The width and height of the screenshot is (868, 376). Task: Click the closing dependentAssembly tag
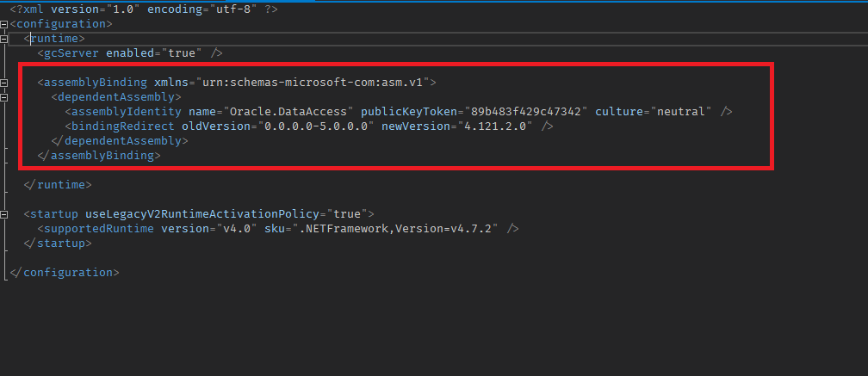click(x=120, y=140)
